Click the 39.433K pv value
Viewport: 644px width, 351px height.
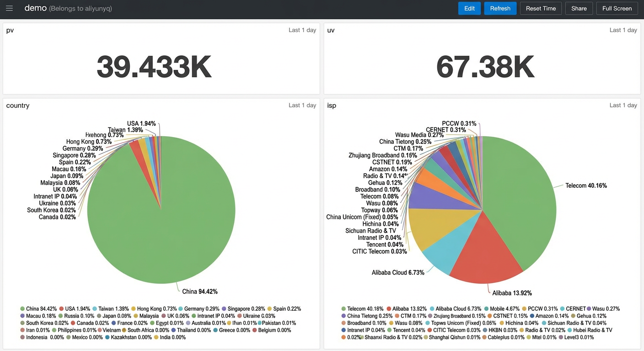pyautogui.click(x=154, y=67)
